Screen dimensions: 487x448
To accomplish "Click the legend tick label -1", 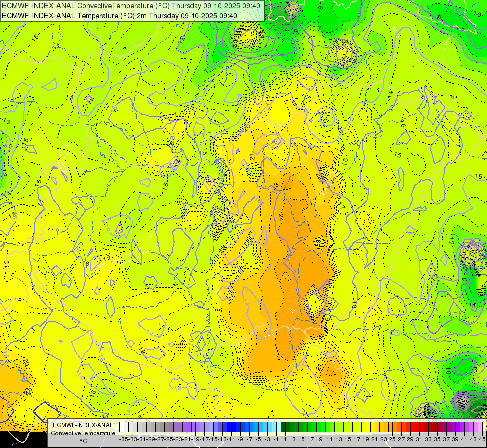I will [276, 439].
